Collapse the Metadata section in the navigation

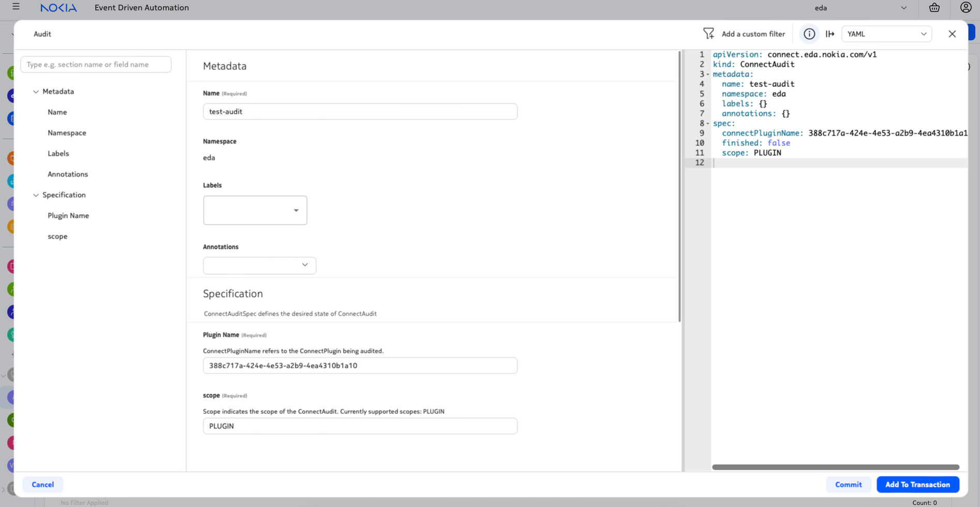[36, 92]
